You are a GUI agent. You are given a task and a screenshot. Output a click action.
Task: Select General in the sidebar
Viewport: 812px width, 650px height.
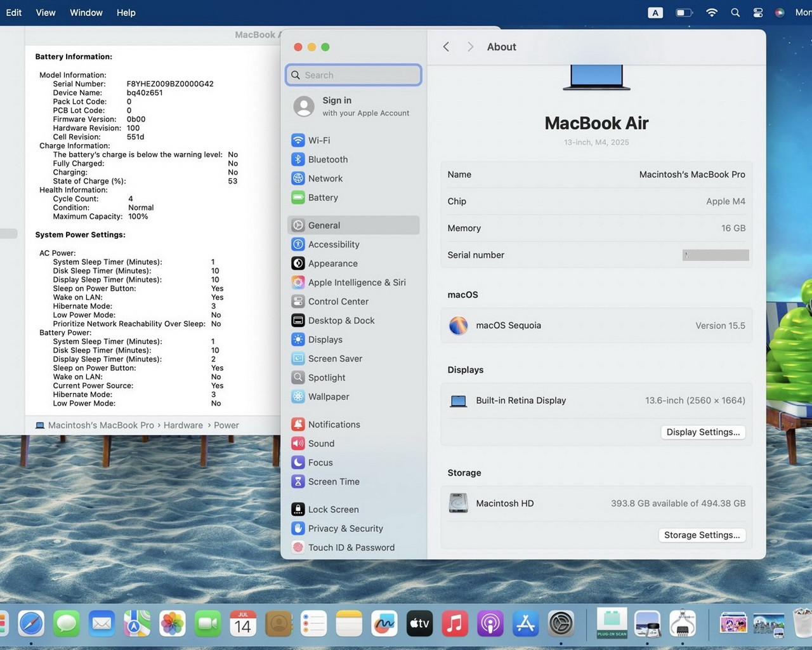coord(353,225)
